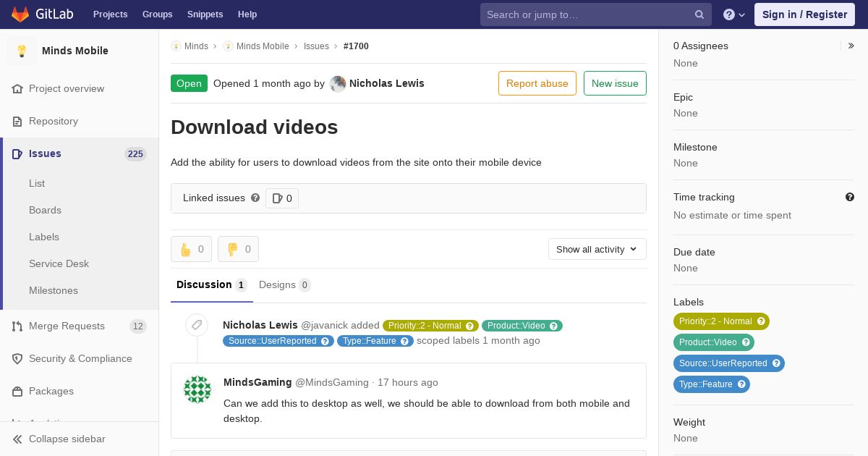Viewport: 868px width, 456px height.
Task: Collapse the right sidebar with double-chevron
Action: 851,46
